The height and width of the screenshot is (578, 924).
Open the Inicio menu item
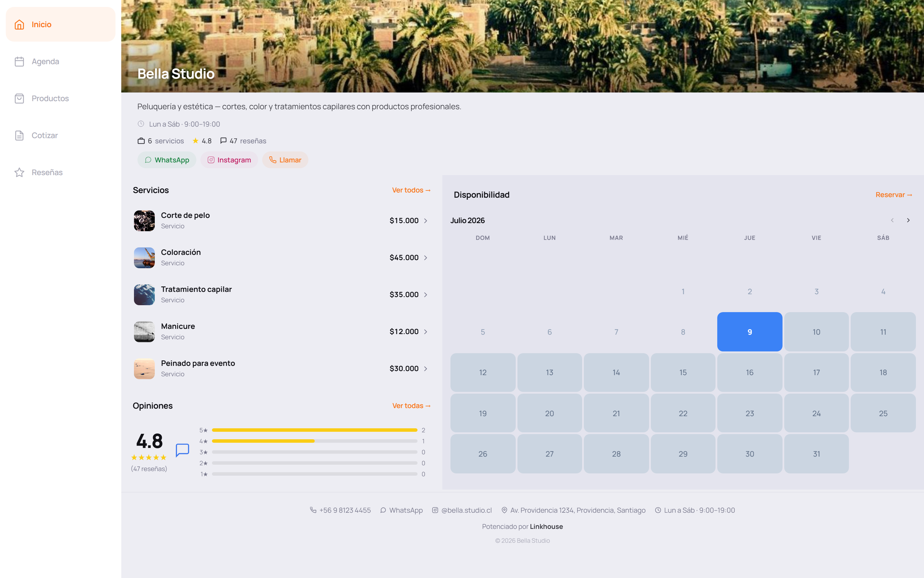coord(60,25)
